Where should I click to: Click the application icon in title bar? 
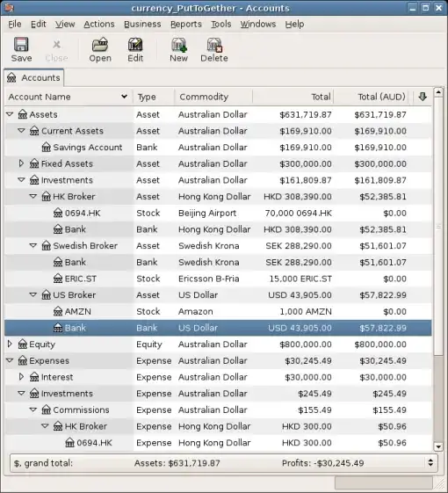(x=9, y=8)
